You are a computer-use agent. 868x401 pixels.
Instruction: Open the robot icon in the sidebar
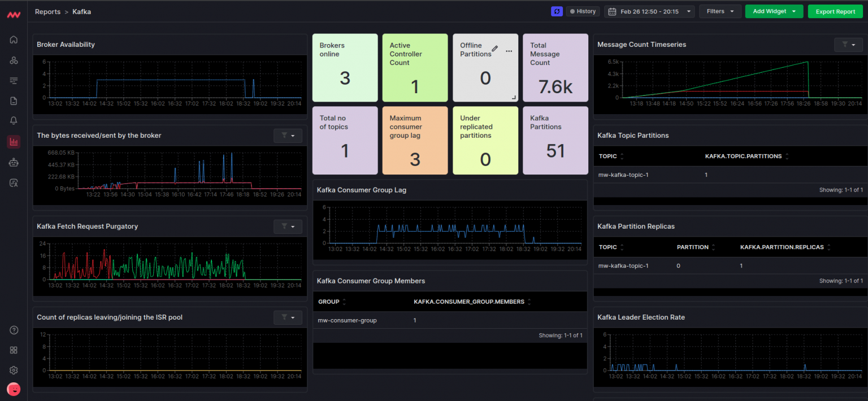(14, 163)
